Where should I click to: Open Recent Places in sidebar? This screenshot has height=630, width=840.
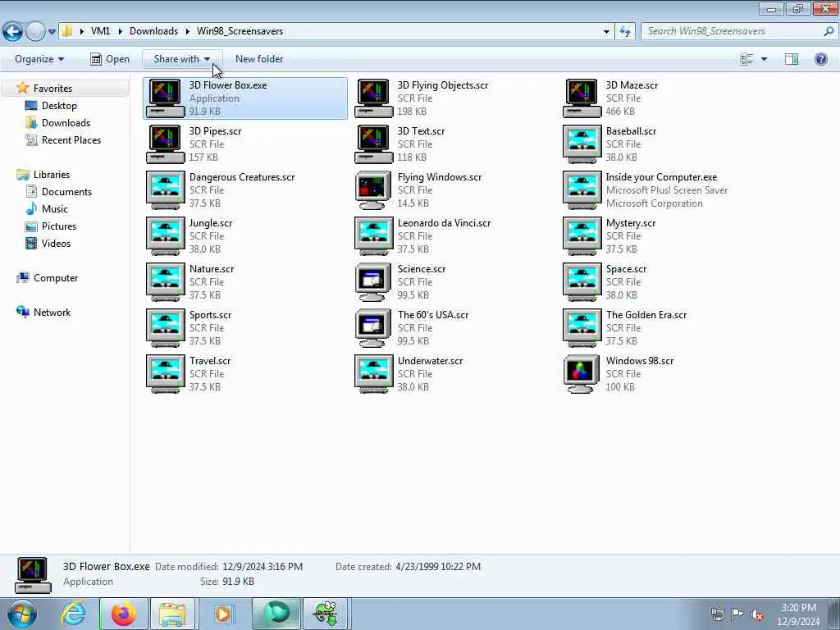coord(71,139)
